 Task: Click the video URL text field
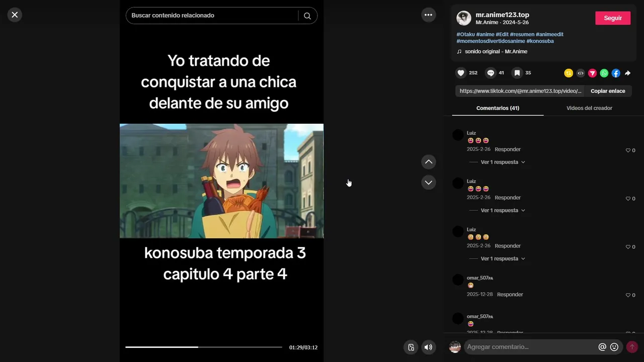coord(520,91)
